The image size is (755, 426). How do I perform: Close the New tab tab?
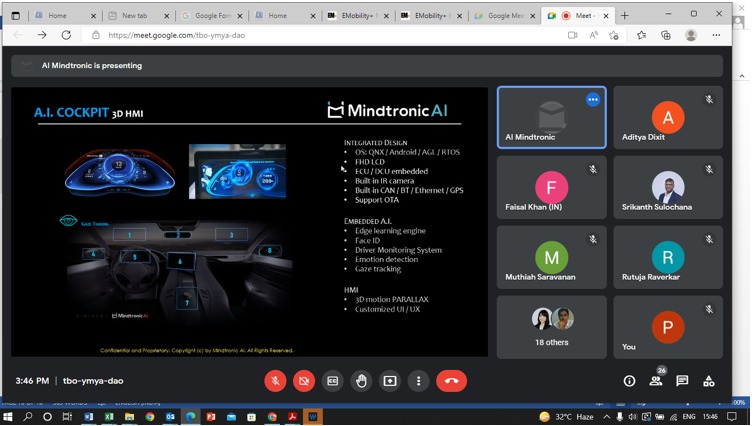pos(167,16)
